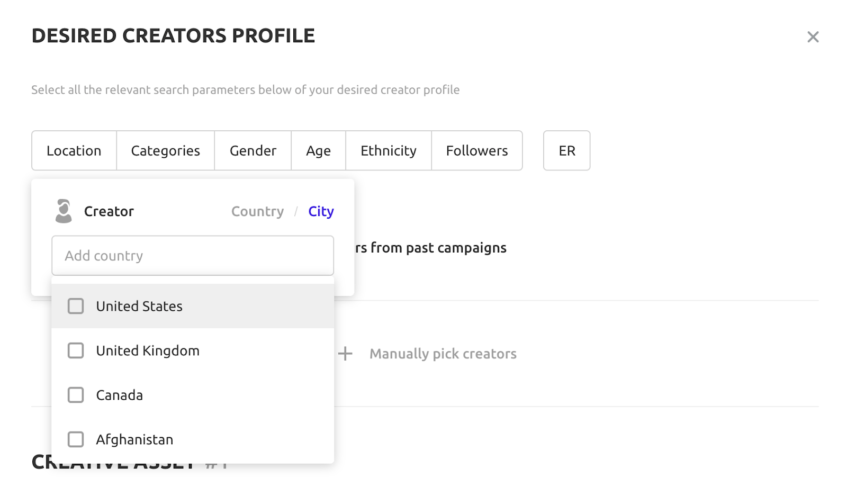This screenshot has width=847, height=504.
Task: Switch to the City tab
Action: [x=321, y=211]
